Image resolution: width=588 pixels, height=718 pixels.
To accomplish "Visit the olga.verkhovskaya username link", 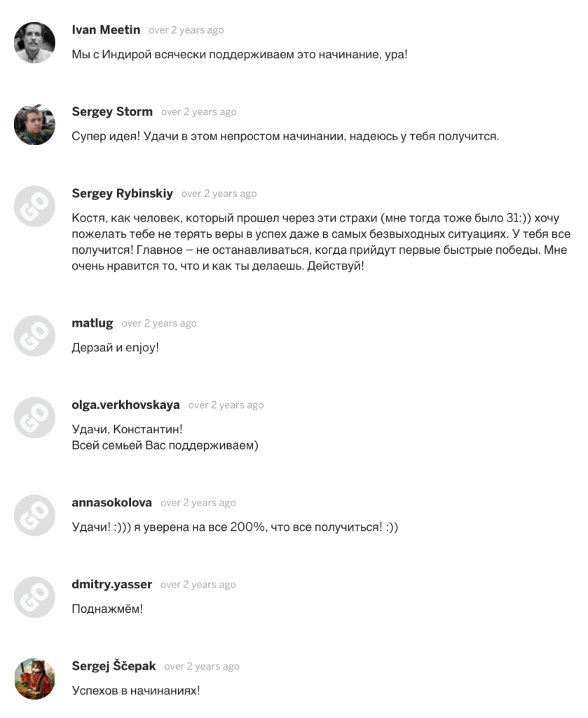I will (x=125, y=405).
